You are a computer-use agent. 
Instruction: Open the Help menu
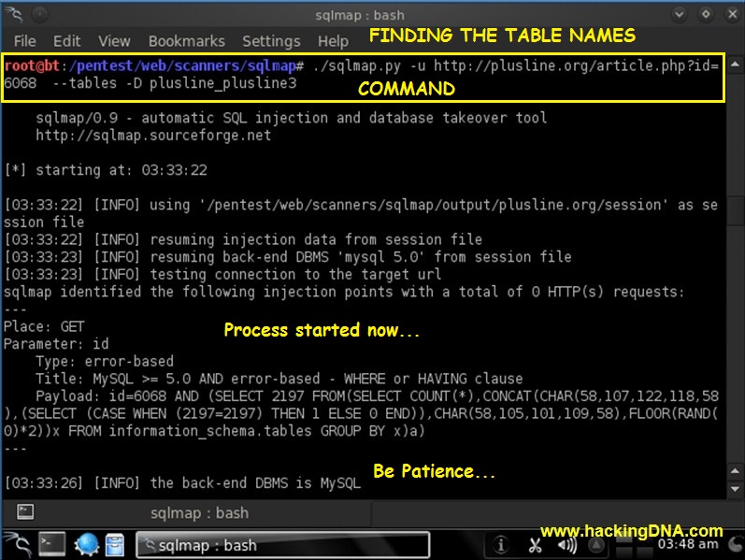coord(333,41)
